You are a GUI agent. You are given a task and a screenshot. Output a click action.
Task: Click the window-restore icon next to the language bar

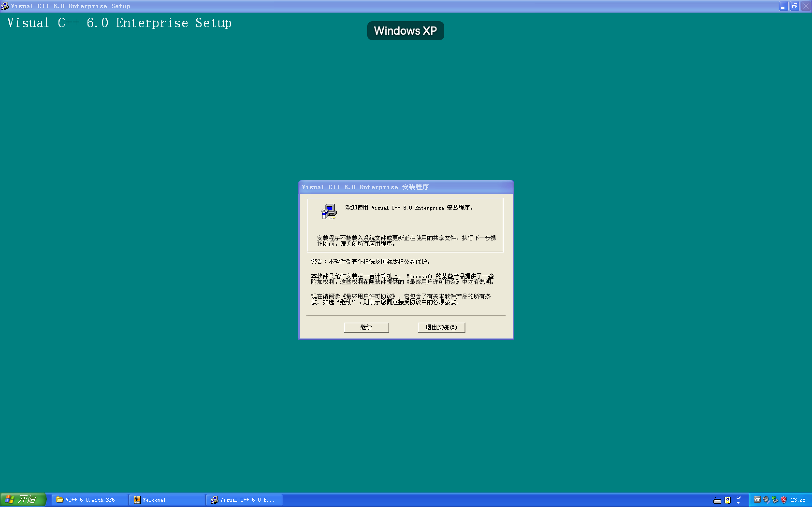tap(739, 498)
